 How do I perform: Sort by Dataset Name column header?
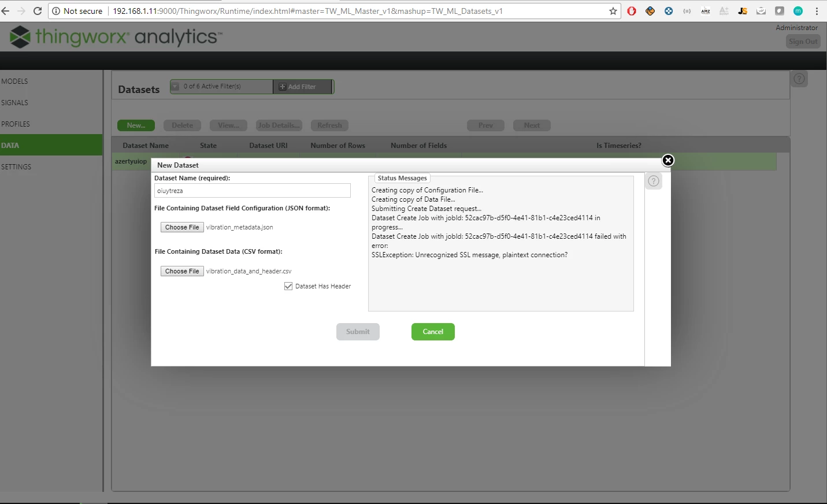146,146
